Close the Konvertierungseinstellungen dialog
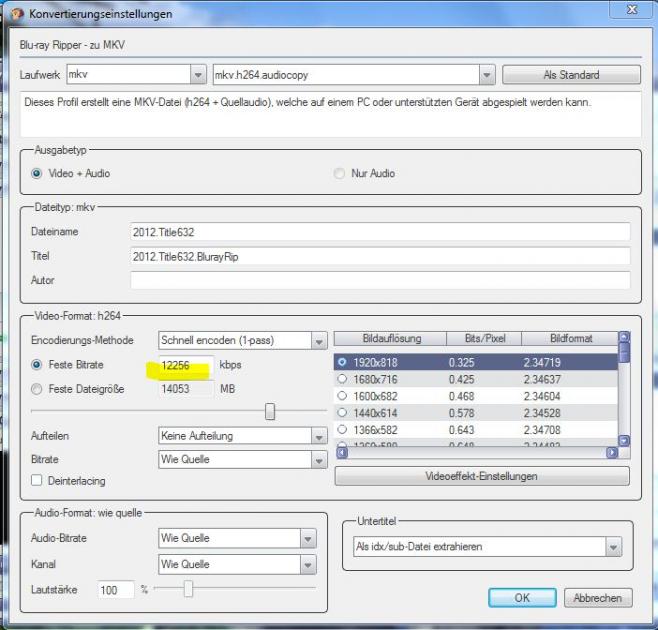Viewport: 658px width, 630px height. tap(632, 10)
